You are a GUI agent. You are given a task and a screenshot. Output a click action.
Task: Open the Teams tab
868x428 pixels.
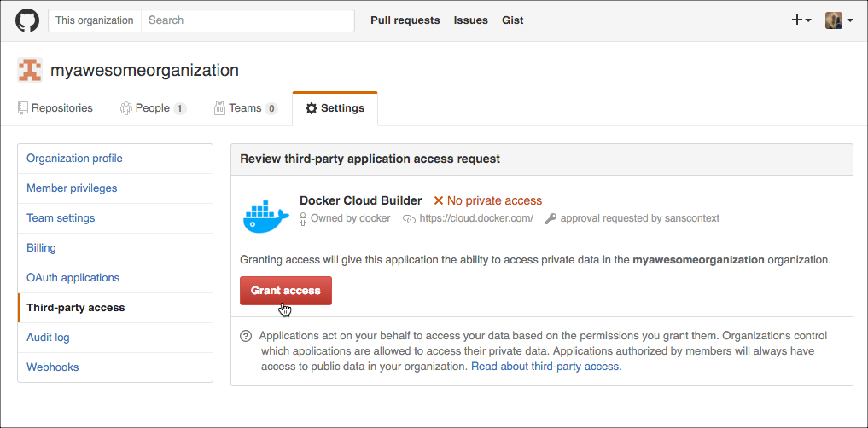pyautogui.click(x=246, y=108)
